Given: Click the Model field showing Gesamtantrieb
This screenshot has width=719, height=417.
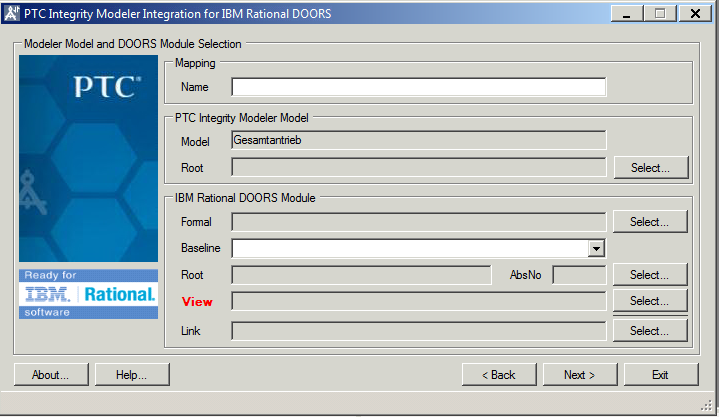Looking at the screenshot, I should [x=419, y=141].
